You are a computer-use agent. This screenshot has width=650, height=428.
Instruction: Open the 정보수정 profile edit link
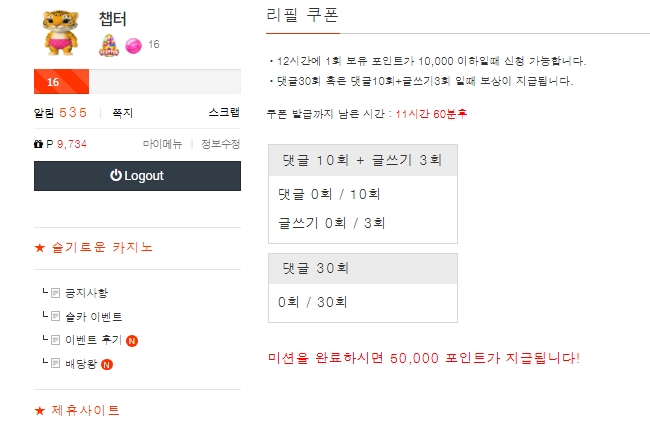[x=220, y=144]
